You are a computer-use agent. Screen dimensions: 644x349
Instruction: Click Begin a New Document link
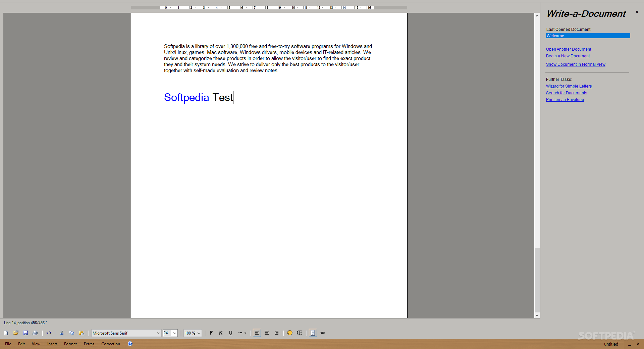pyautogui.click(x=568, y=56)
